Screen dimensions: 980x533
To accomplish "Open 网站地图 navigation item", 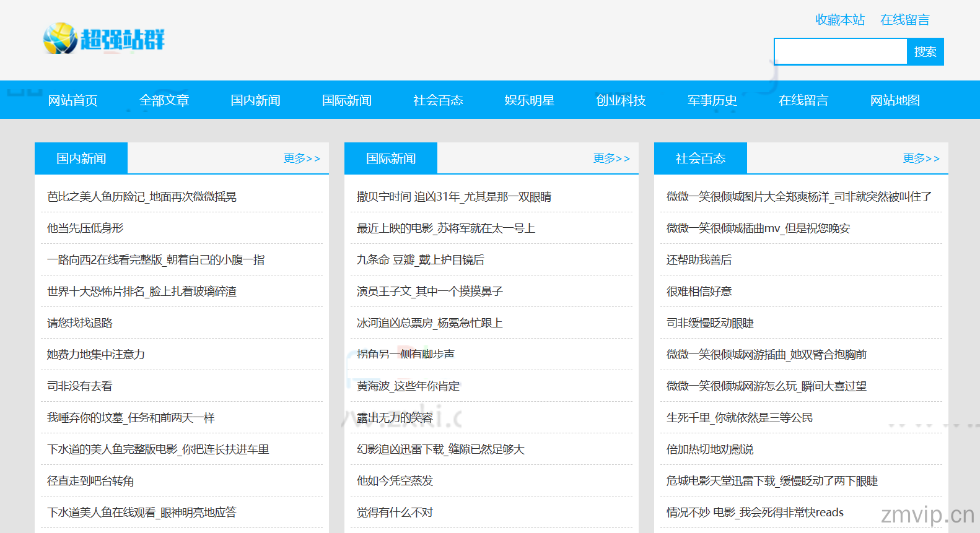I will point(895,100).
